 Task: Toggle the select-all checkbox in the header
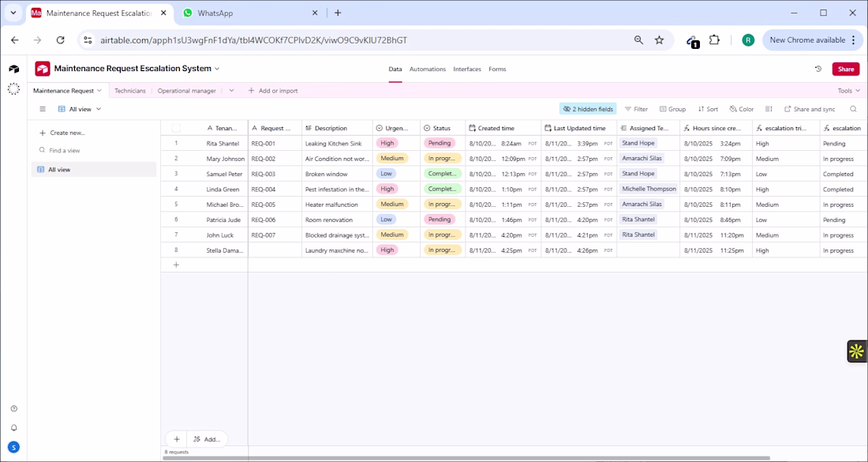point(176,128)
